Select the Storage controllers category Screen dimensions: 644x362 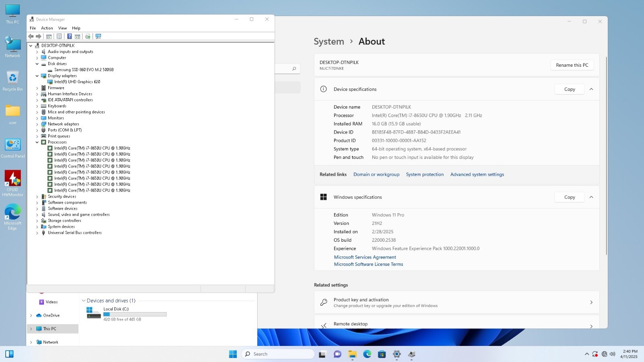tap(64, 220)
